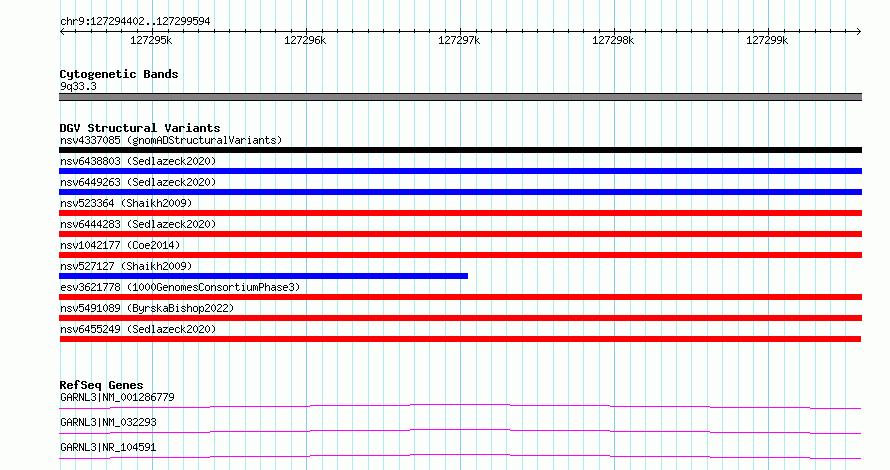Click the magenta line for GARNL3|NM_001286779
This screenshot has height=470, width=890.
(x=460, y=406)
